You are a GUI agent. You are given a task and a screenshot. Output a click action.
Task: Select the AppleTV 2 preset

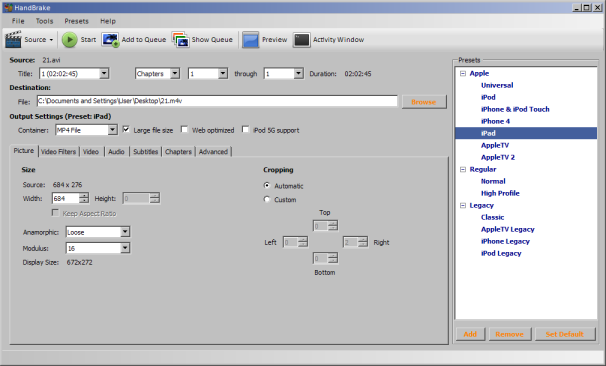pyautogui.click(x=498, y=157)
